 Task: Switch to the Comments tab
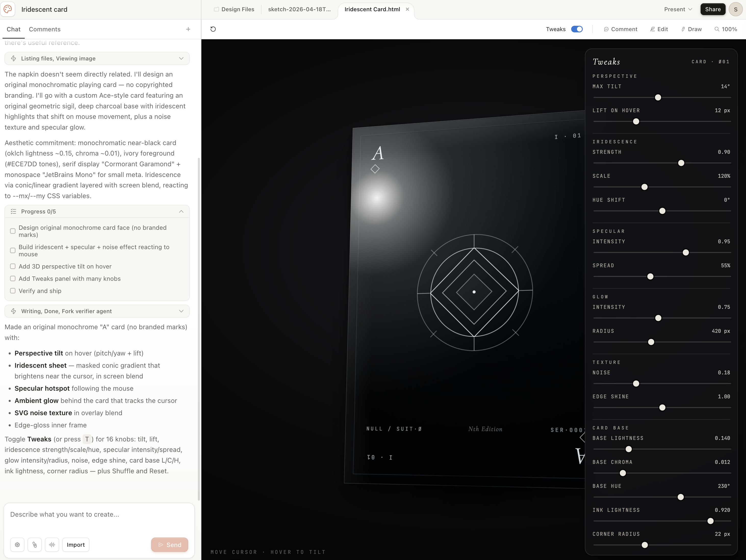click(x=45, y=29)
